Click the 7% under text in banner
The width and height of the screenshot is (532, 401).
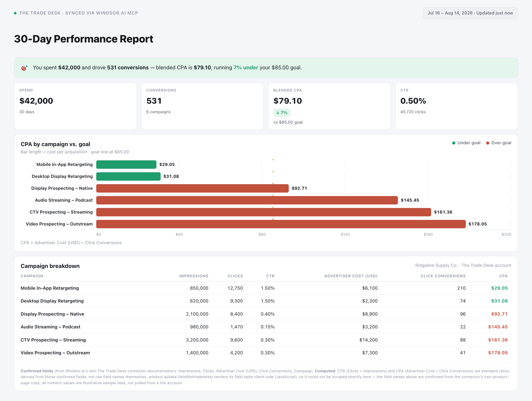[245, 68]
